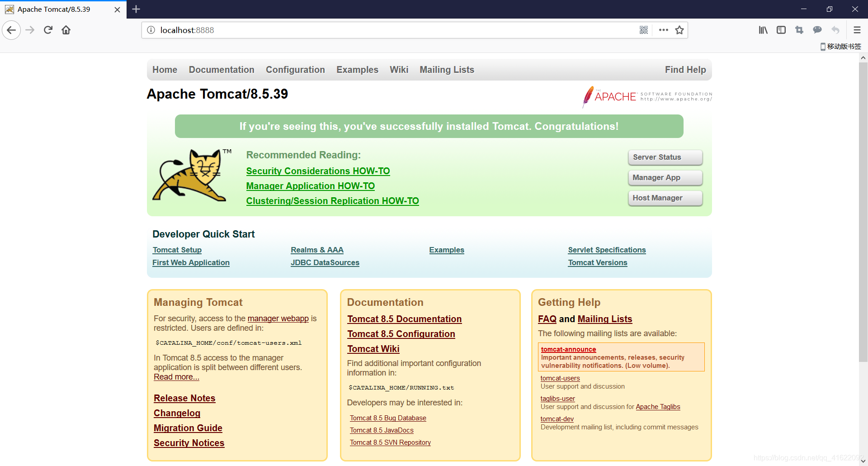Open Wiki in the nav bar
Image resolution: width=868 pixels, height=466 pixels.
399,70
